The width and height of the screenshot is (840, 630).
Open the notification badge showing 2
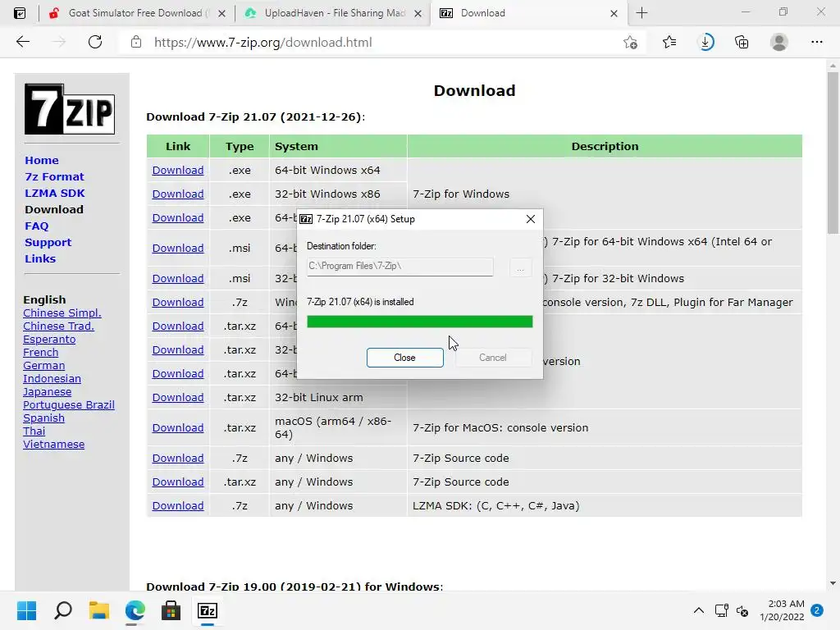coord(817,610)
